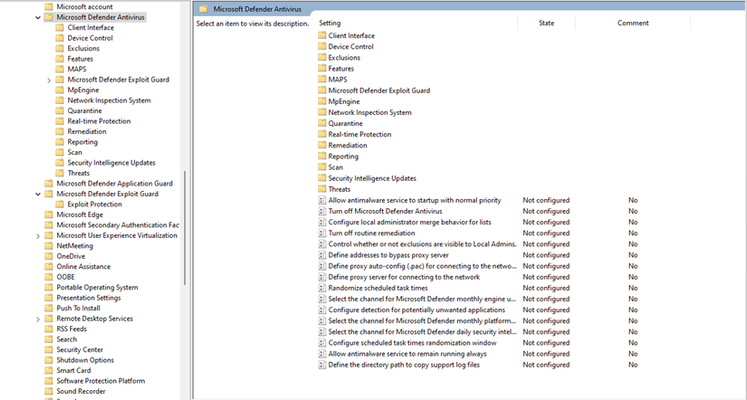The height and width of the screenshot is (400, 747).
Task: Select monthly platform update channel setting
Action: click(x=423, y=321)
